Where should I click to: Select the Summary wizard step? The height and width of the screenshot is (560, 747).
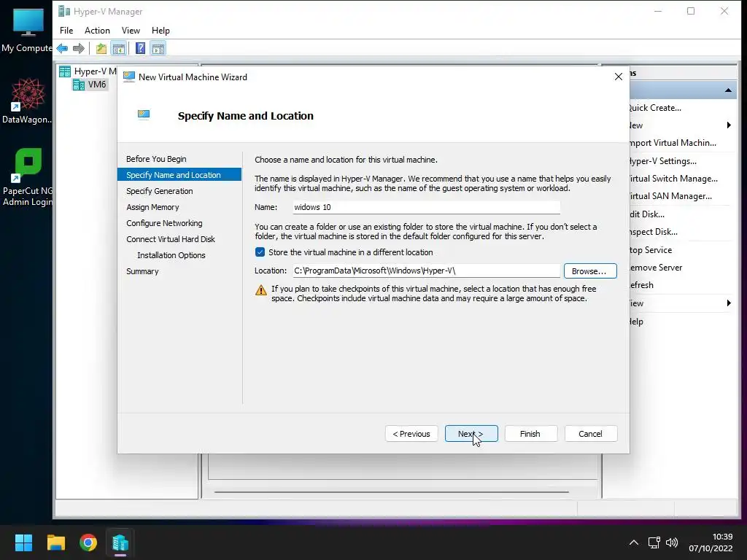(x=142, y=271)
